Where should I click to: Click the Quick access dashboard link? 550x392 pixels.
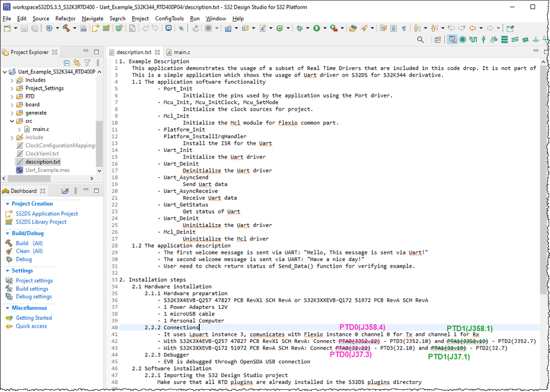[31, 326]
